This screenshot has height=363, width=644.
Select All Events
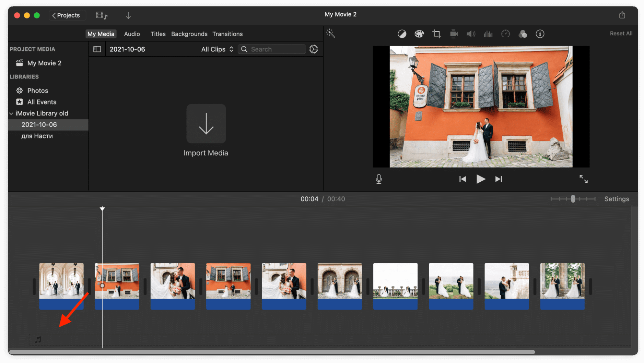click(x=42, y=102)
